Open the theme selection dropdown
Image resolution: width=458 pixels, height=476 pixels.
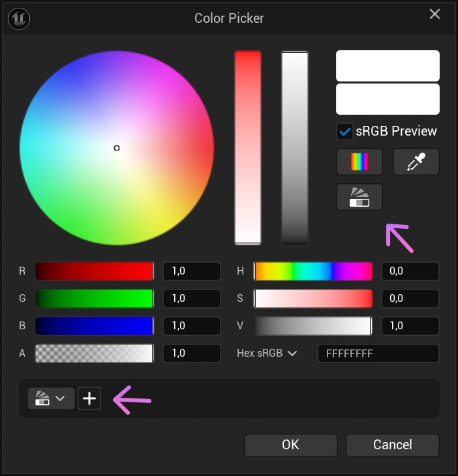[51, 398]
